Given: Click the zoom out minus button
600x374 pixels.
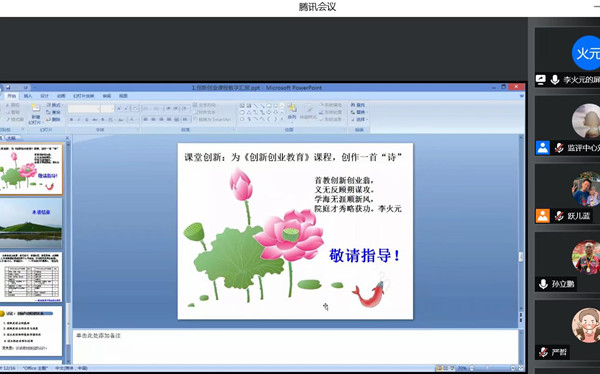Looking at the screenshot, I should [472, 368].
